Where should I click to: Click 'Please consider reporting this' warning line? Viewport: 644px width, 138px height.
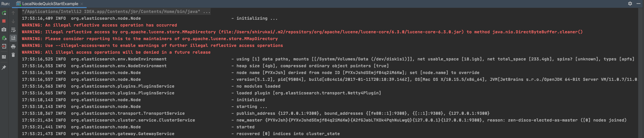tap(150, 39)
